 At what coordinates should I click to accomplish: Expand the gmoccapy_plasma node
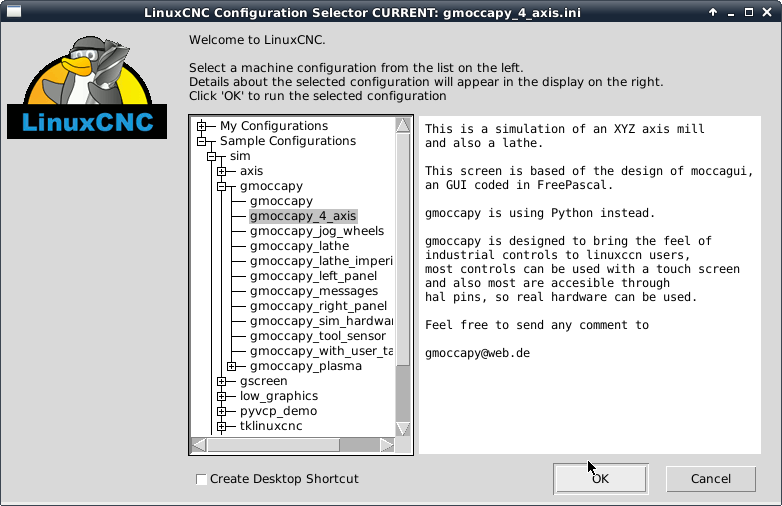(231, 366)
